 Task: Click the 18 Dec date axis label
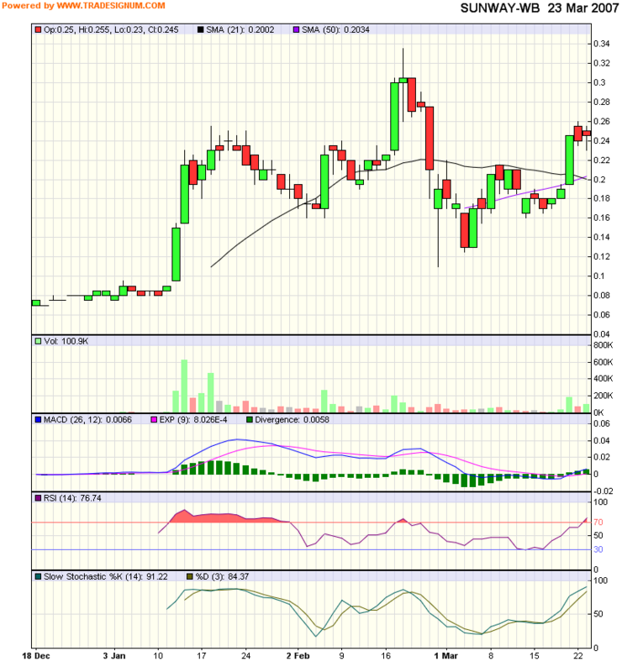coord(36,656)
